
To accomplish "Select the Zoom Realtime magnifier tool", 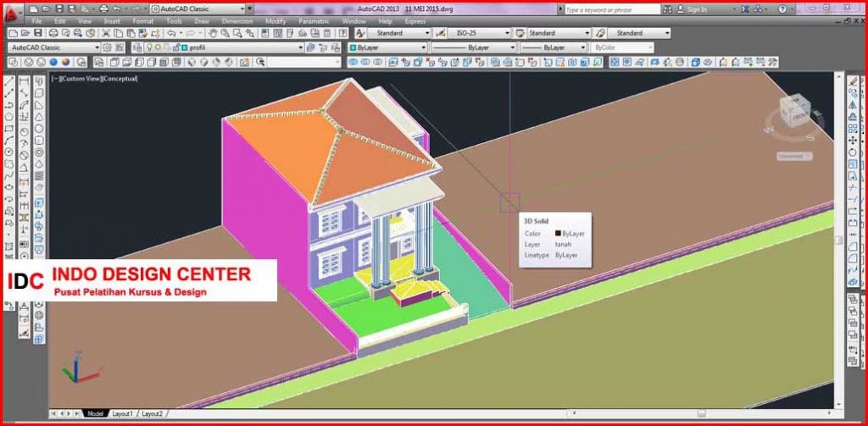I will 225,33.
